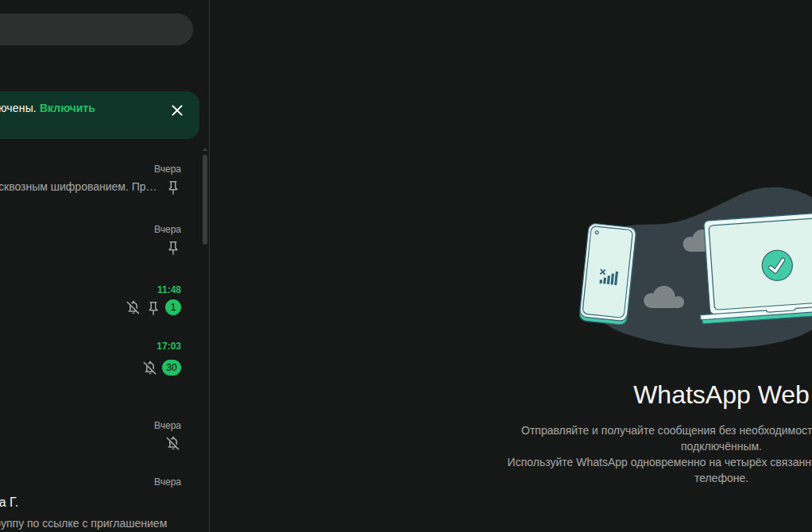812x532 pixels.
Task: Click the green Включить link
Action: pyautogui.click(x=68, y=108)
